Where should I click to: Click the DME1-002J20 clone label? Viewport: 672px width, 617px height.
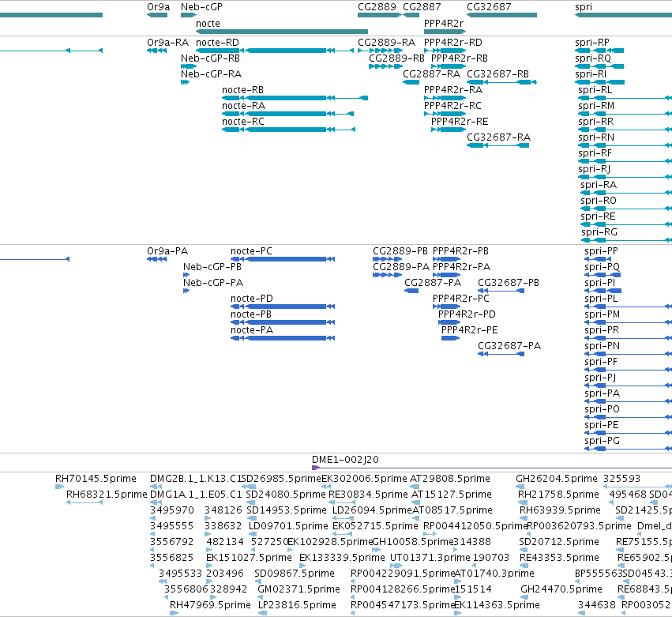[x=345, y=460]
